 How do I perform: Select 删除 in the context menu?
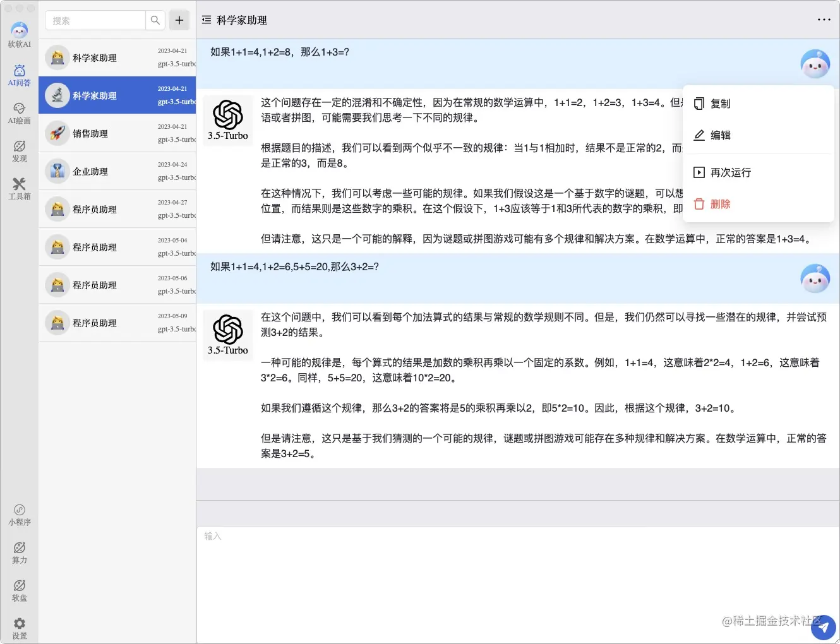(757, 204)
